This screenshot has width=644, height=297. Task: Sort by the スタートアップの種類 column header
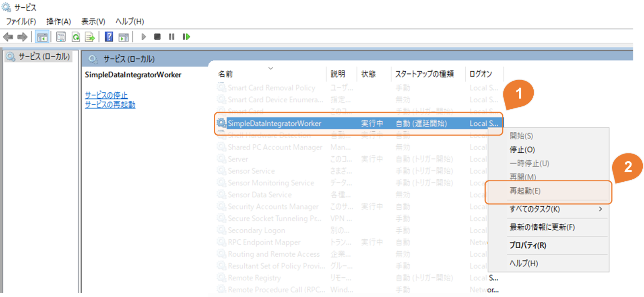click(x=424, y=74)
